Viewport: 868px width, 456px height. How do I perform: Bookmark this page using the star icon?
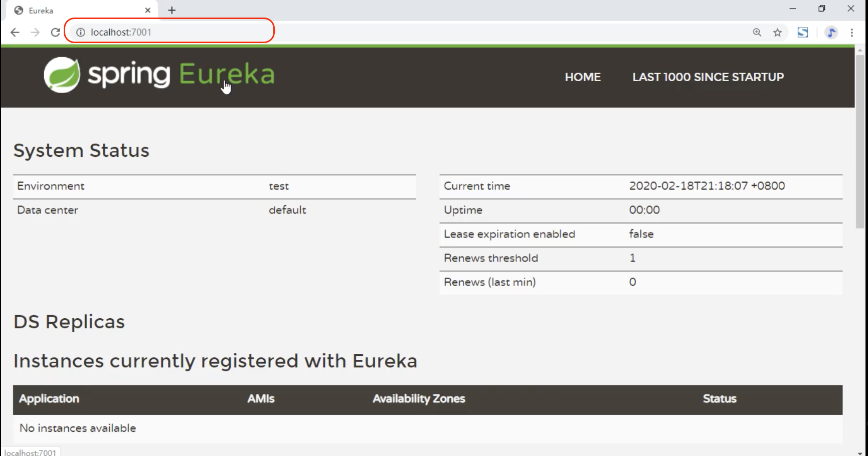[x=778, y=32]
